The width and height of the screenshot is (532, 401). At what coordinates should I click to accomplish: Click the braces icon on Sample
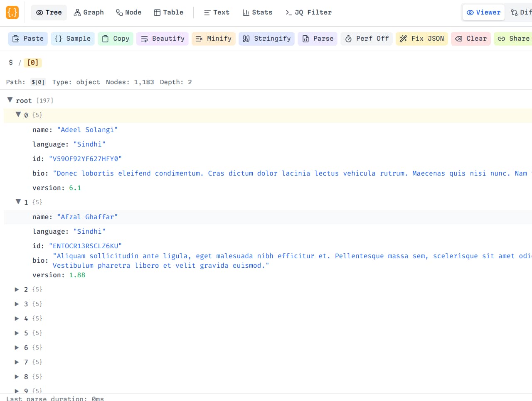click(58, 39)
